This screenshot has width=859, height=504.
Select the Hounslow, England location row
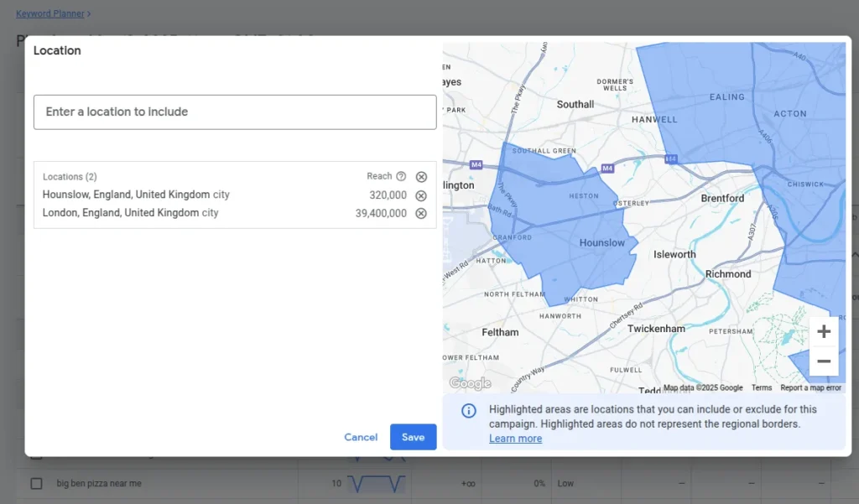tap(136, 195)
